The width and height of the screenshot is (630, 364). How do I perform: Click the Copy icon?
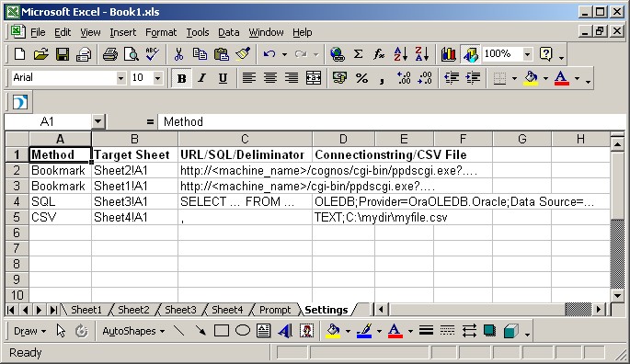(x=200, y=54)
